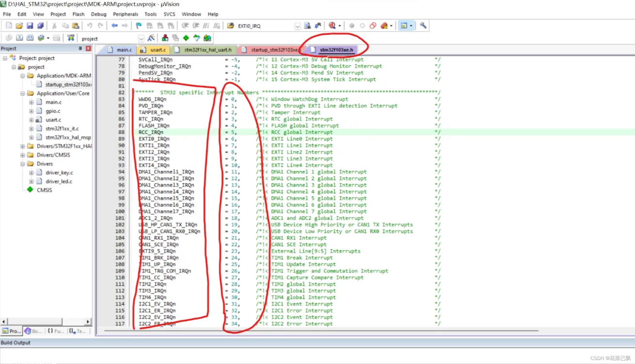Click inside the EXTI0_IRQ search field
635x364 pixels.
(265, 26)
